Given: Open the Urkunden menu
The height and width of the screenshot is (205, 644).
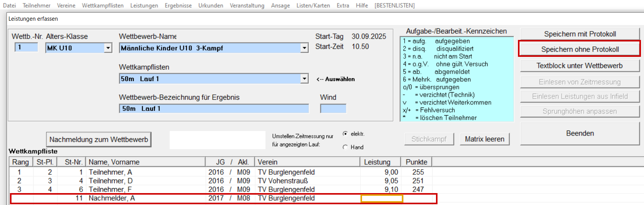Looking at the screenshot, I should click(x=211, y=5).
